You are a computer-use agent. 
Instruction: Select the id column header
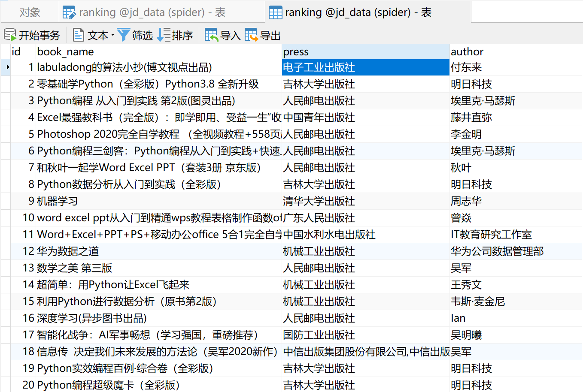click(x=23, y=51)
